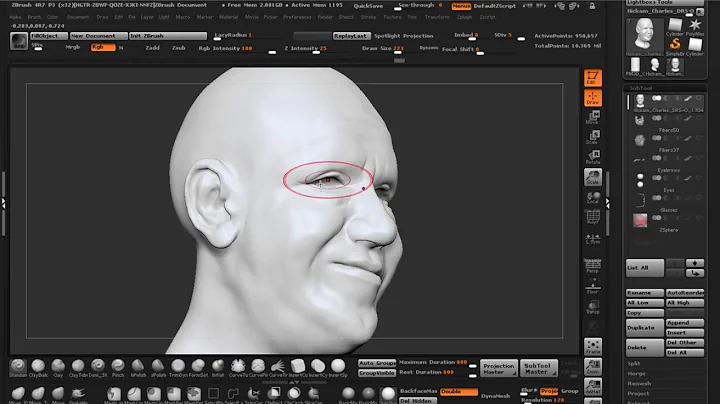Toggle Edit mode button

click(593, 78)
